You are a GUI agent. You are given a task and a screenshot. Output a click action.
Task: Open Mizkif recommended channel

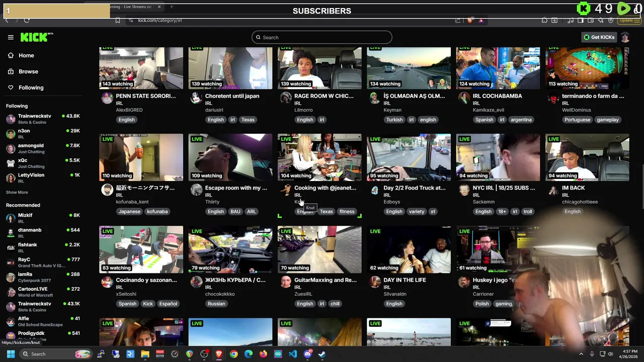pos(43,218)
